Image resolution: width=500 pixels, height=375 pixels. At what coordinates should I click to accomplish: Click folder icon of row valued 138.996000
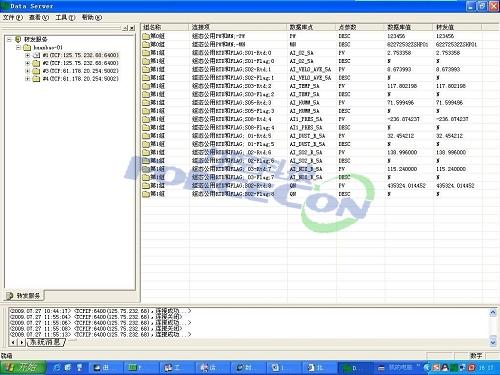pos(146,152)
